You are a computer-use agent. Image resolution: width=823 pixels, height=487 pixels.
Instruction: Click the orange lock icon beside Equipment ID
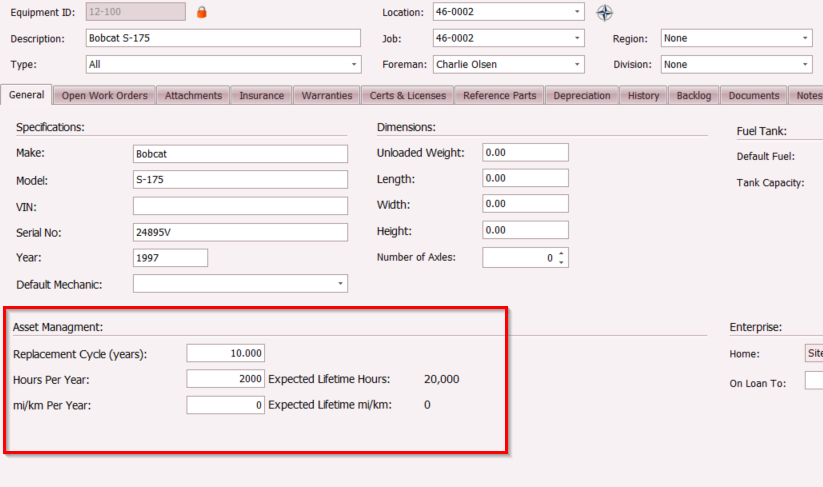tap(201, 12)
